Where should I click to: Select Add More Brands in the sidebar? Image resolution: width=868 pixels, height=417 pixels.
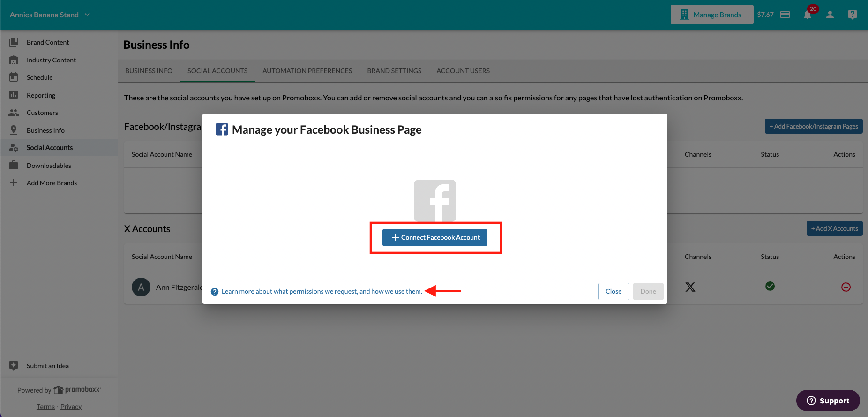[x=52, y=183]
